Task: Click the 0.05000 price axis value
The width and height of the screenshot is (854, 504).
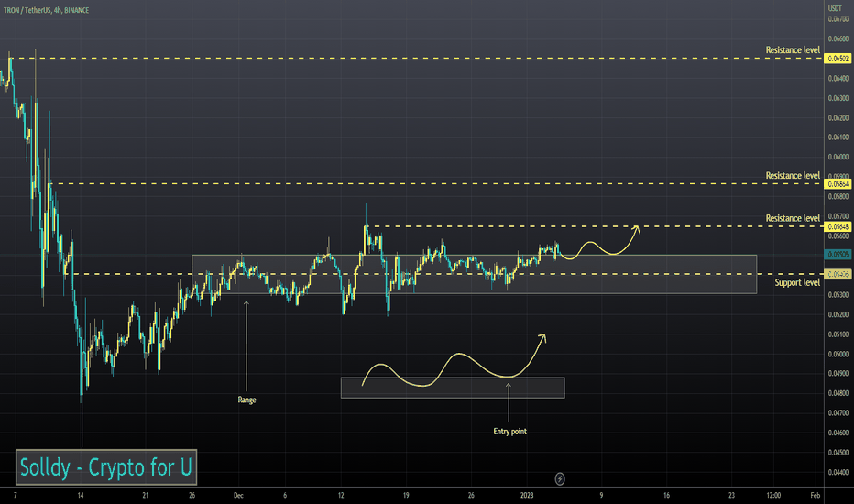Action: [x=838, y=354]
